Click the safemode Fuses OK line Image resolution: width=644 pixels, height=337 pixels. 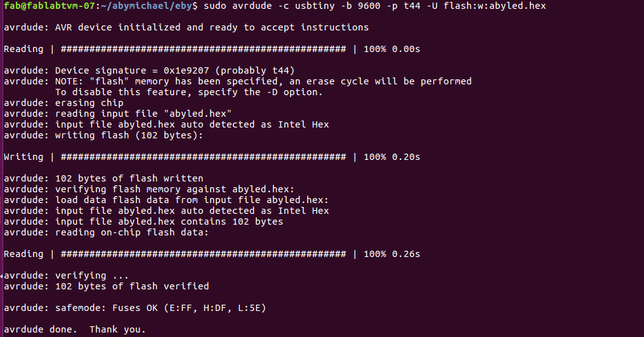point(135,308)
